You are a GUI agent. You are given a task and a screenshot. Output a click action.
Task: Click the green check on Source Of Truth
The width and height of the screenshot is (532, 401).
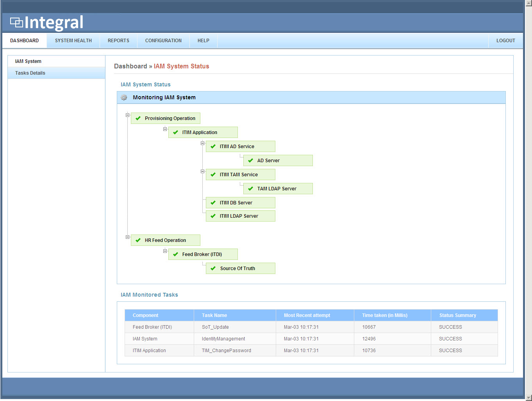coord(213,269)
